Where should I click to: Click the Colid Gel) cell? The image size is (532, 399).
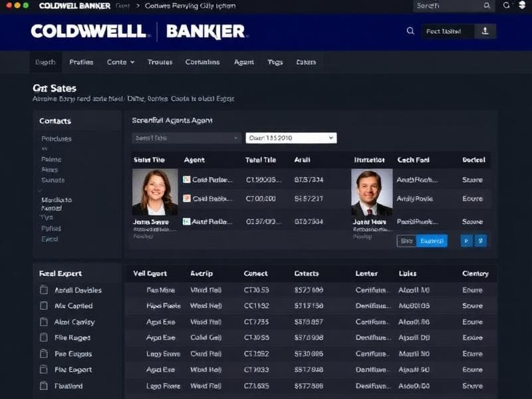[x=206, y=337]
